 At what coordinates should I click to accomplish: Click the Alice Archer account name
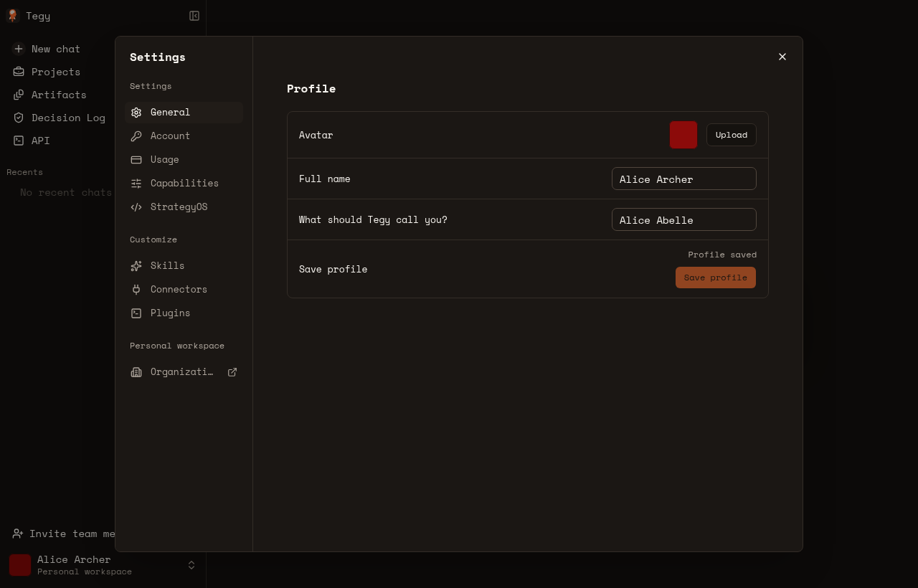(x=74, y=559)
